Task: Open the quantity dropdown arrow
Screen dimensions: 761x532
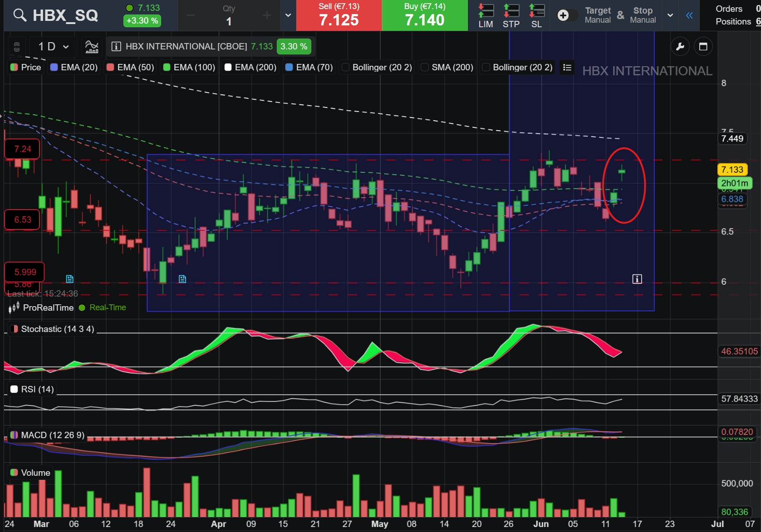Action: coord(288,15)
